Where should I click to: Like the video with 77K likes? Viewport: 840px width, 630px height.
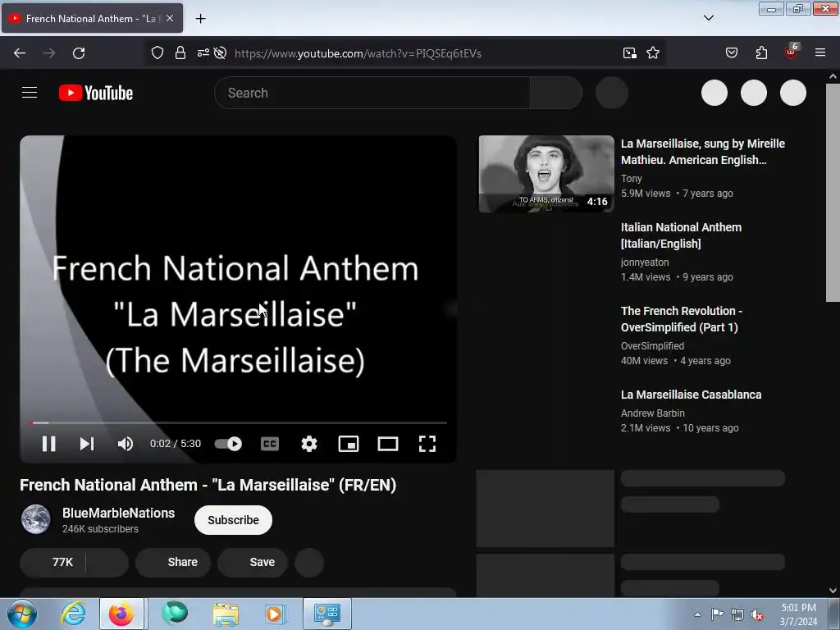(x=53, y=562)
